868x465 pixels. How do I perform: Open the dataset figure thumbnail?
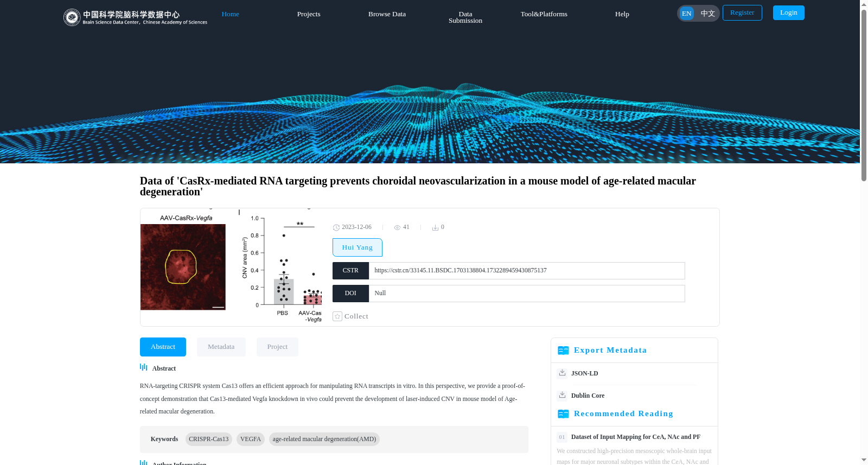tap(231, 267)
